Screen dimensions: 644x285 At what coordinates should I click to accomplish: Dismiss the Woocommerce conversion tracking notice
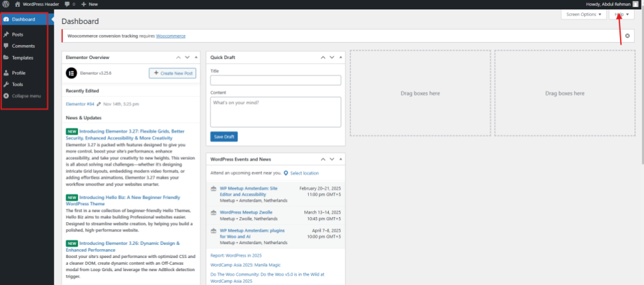pyautogui.click(x=627, y=36)
